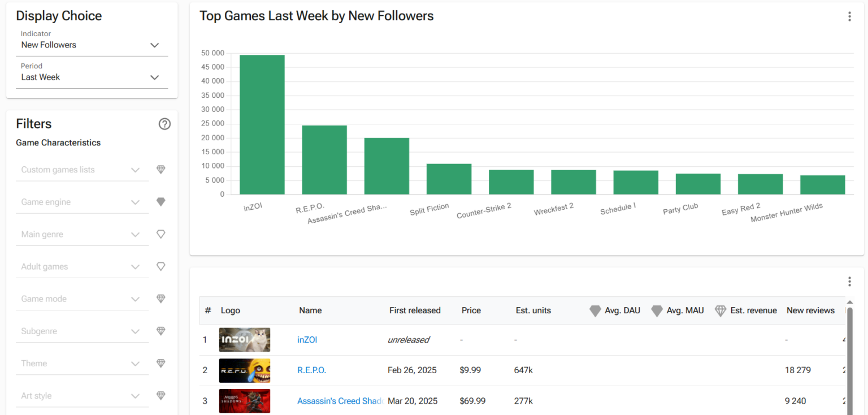Click the gem icon next to Subgenre filter

(x=161, y=331)
